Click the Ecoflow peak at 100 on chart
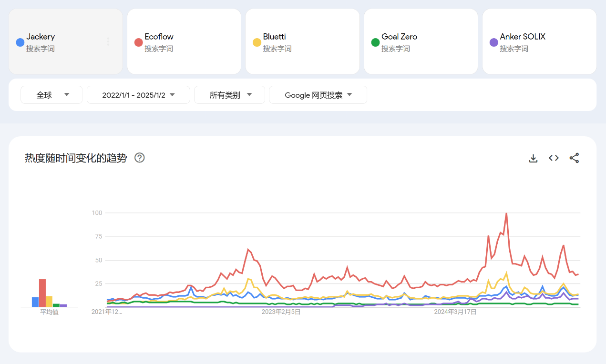Image resolution: width=606 pixels, height=364 pixels. click(506, 213)
